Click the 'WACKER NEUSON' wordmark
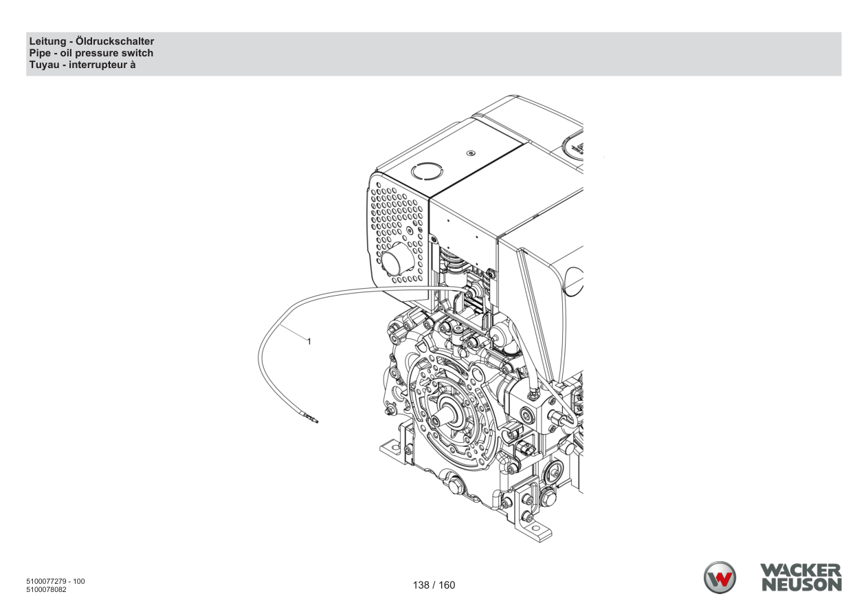The height and width of the screenshot is (614, 868). [801, 578]
